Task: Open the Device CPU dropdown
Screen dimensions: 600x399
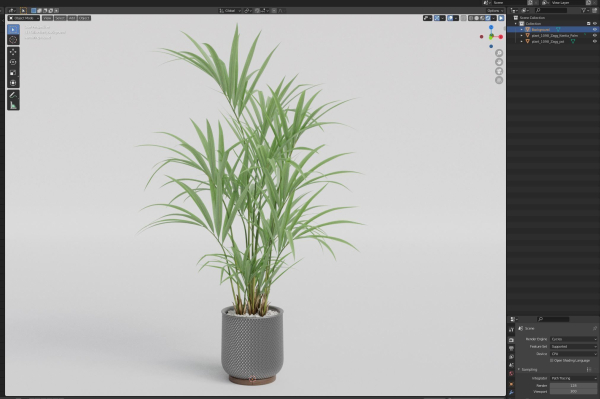Action: pyautogui.click(x=574, y=354)
